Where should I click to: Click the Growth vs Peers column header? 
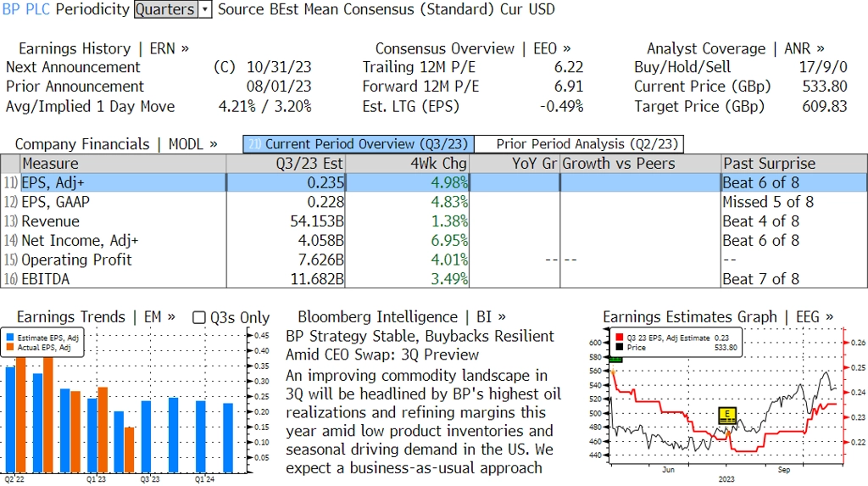(641, 164)
